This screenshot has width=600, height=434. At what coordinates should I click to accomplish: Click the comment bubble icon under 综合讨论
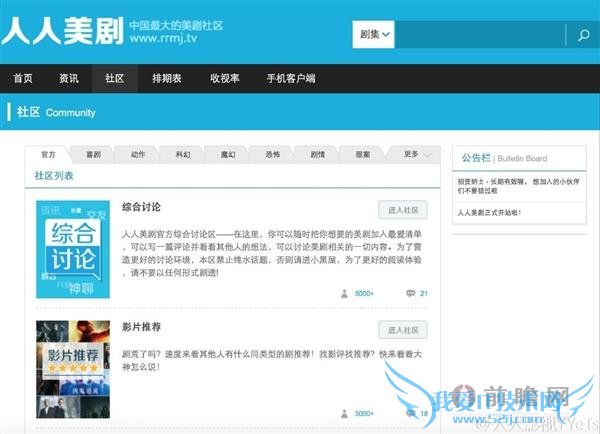tap(410, 294)
